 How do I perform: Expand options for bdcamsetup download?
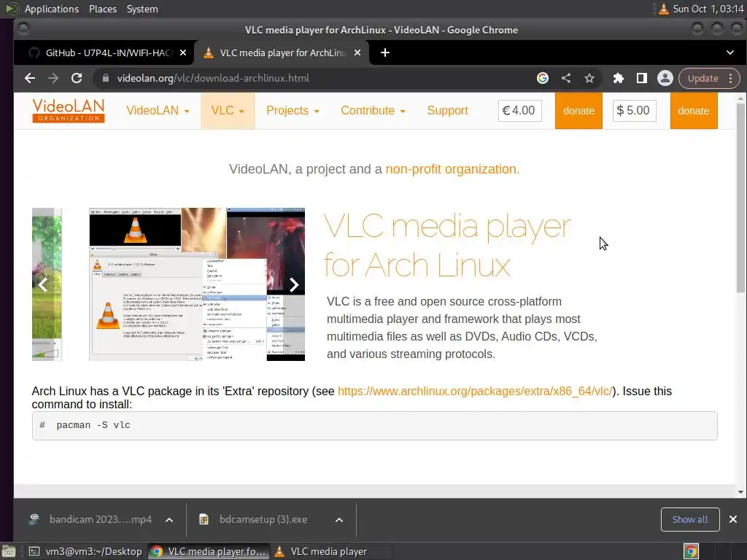point(339,520)
